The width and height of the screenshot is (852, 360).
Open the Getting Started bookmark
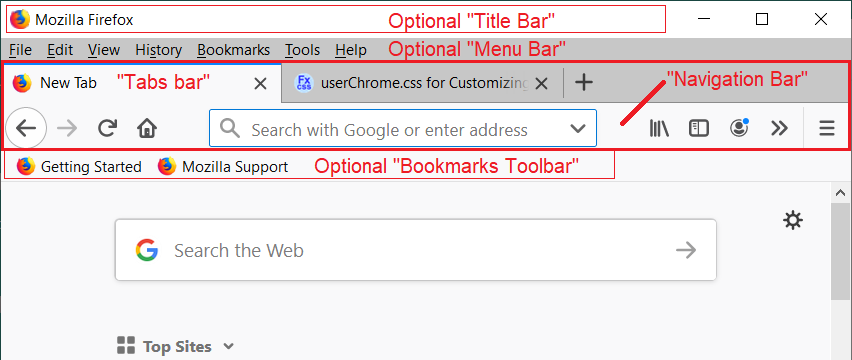click(79, 166)
